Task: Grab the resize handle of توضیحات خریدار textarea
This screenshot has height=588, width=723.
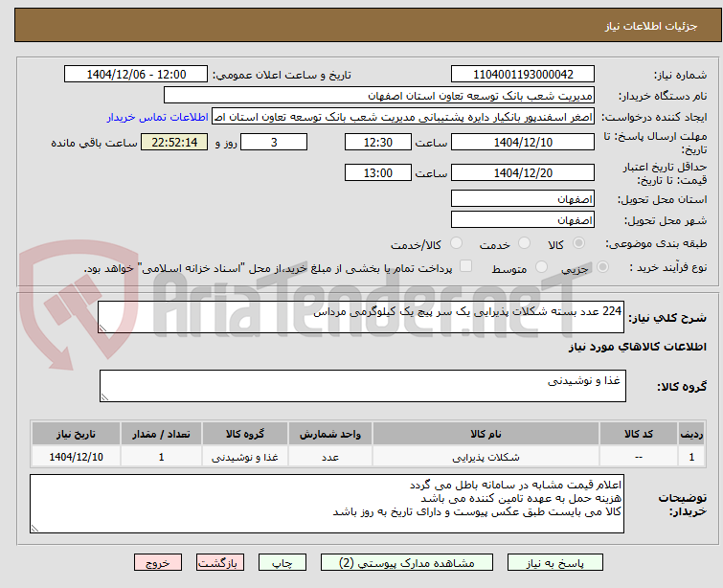Action: pos(34,529)
